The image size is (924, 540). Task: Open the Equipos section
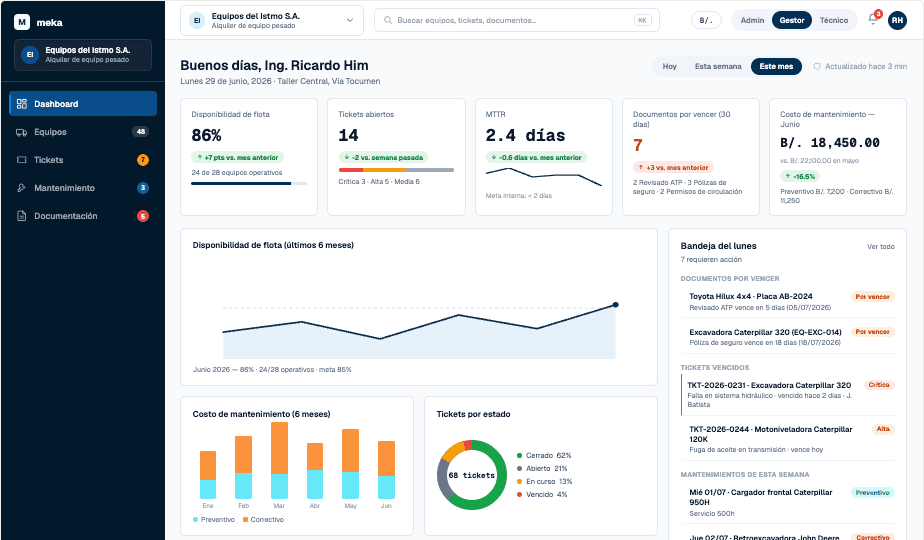[83, 132]
